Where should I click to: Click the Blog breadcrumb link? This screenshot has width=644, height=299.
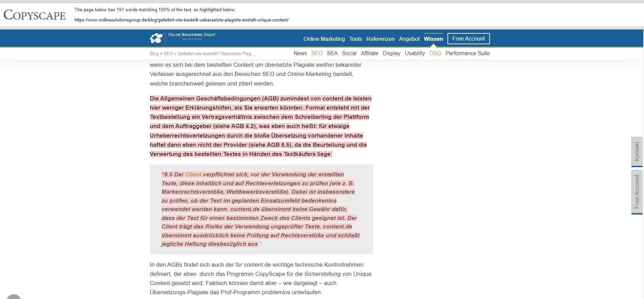point(154,53)
